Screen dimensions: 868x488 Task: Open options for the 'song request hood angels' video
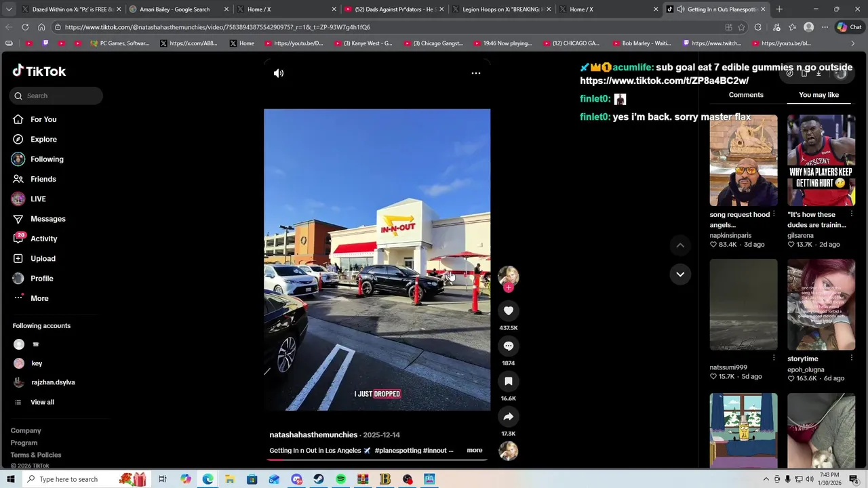(774, 214)
